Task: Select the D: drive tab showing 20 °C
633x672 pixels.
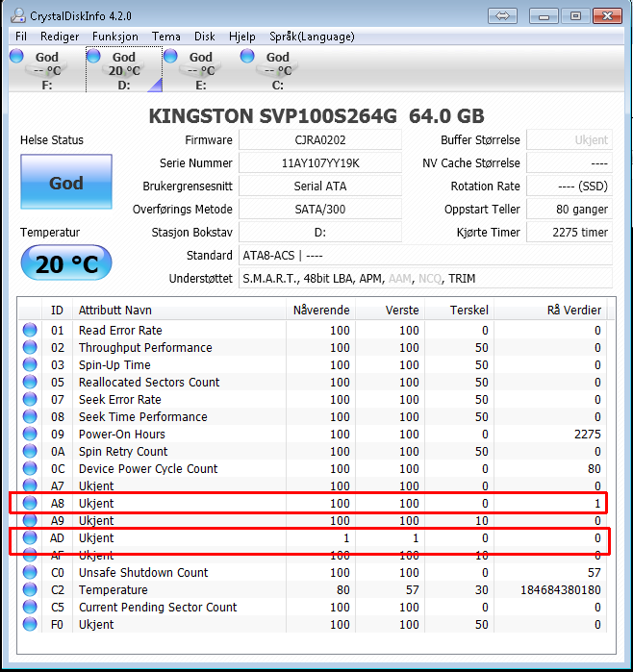Action: pyautogui.click(x=124, y=69)
